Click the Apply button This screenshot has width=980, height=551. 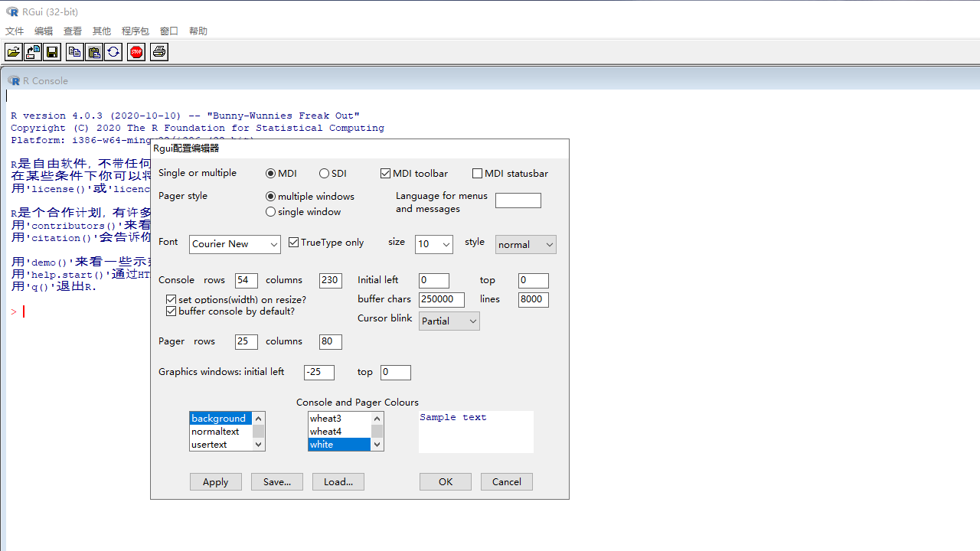(x=215, y=481)
